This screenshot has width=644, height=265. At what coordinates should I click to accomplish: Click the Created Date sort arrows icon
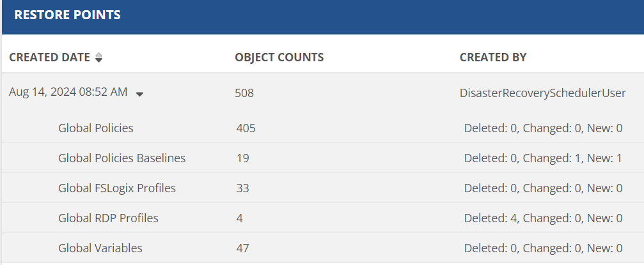(98, 57)
